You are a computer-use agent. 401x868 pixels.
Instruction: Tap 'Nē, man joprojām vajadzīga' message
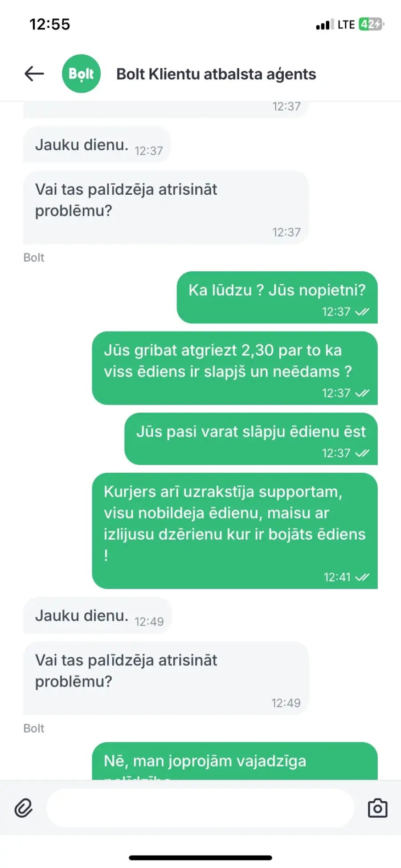[235, 761]
